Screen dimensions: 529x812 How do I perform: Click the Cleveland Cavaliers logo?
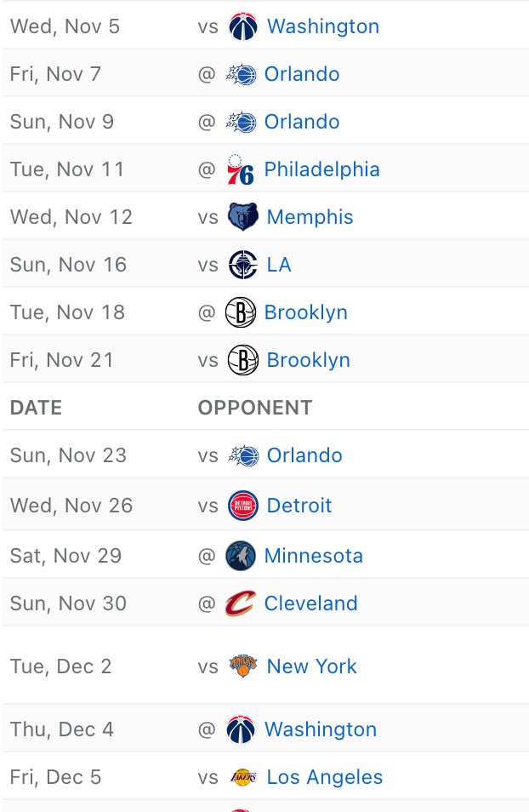(x=241, y=603)
